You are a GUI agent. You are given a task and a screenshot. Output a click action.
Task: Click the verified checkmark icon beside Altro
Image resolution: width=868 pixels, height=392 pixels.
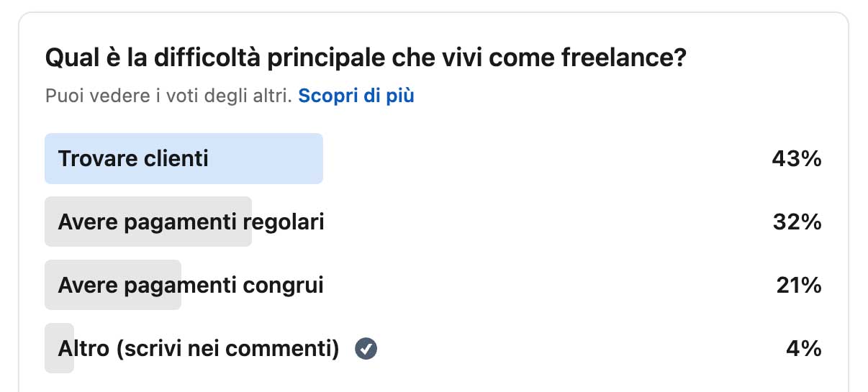366,350
